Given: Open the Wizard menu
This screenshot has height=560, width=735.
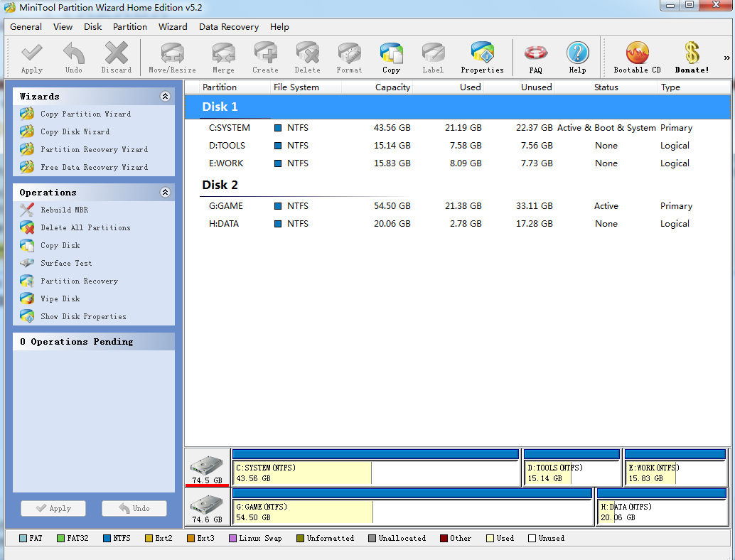Looking at the screenshot, I should (173, 27).
